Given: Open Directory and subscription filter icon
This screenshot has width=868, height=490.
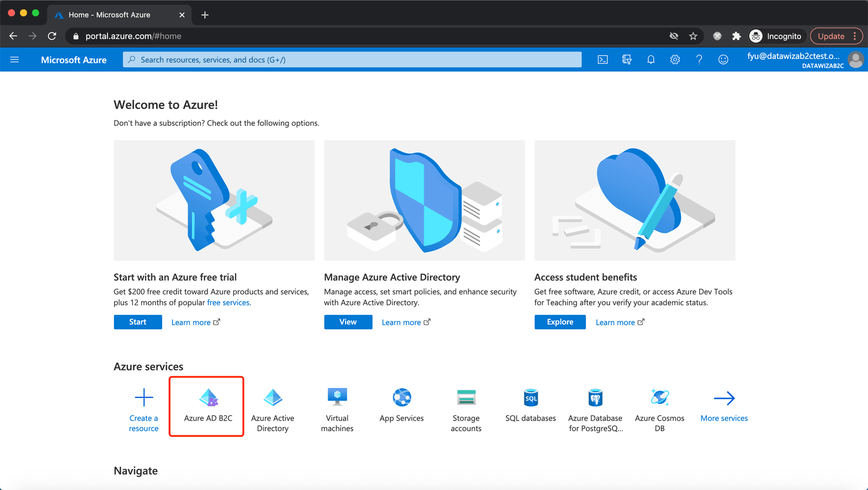Looking at the screenshot, I should point(627,60).
